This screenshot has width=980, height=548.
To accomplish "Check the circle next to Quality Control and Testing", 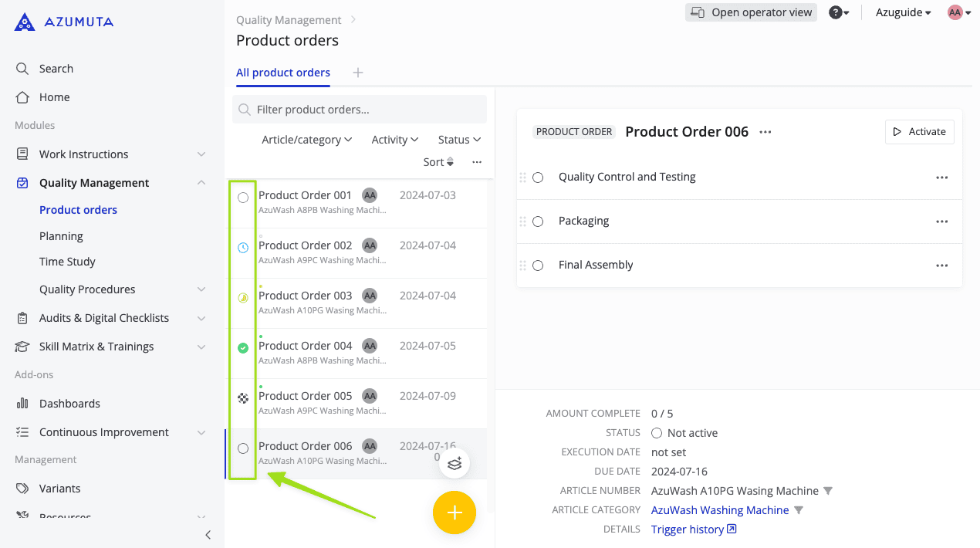I will click(x=538, y=177).
